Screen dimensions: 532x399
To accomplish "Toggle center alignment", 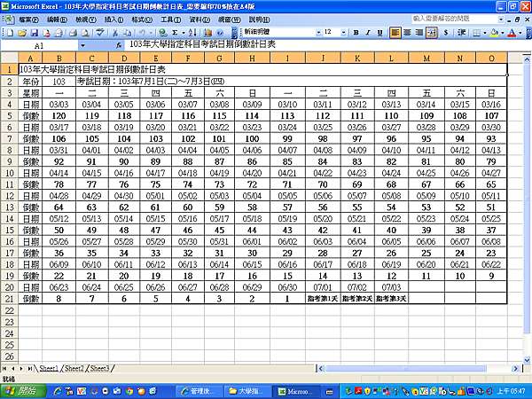I will point(407,33).
